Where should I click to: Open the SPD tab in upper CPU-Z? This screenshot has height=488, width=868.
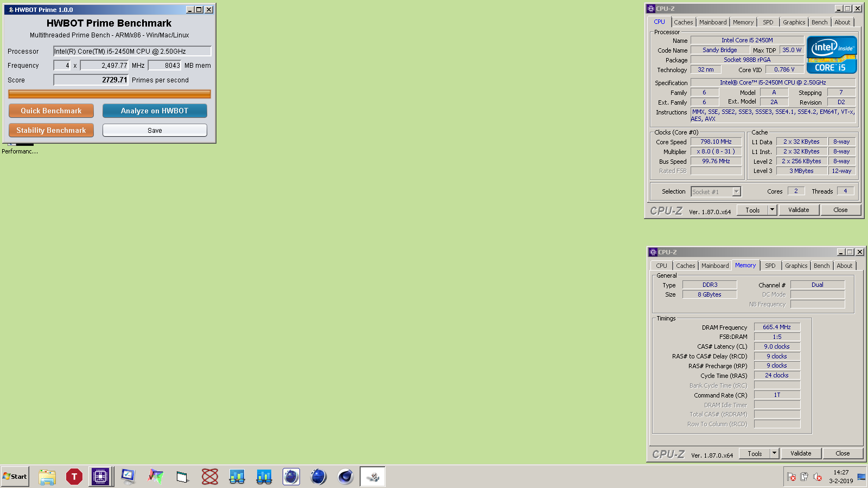tap(768, 22)
